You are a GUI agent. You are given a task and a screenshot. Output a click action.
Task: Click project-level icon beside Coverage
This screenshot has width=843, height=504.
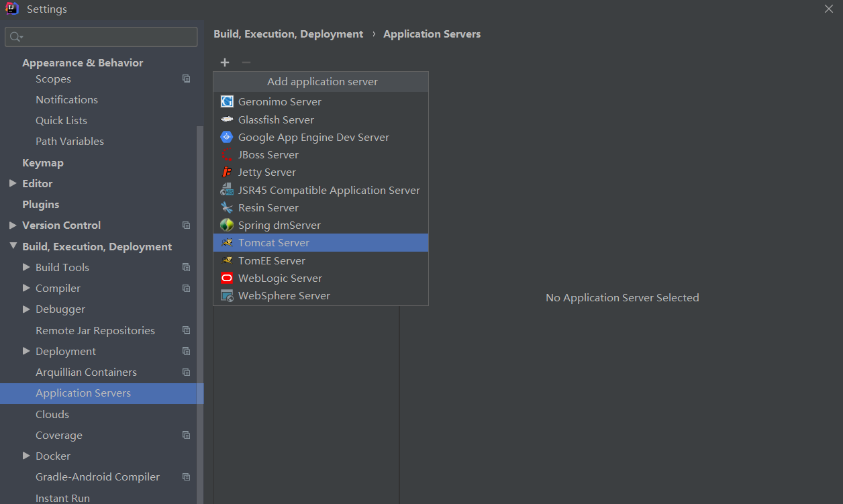tap(187, 435)
